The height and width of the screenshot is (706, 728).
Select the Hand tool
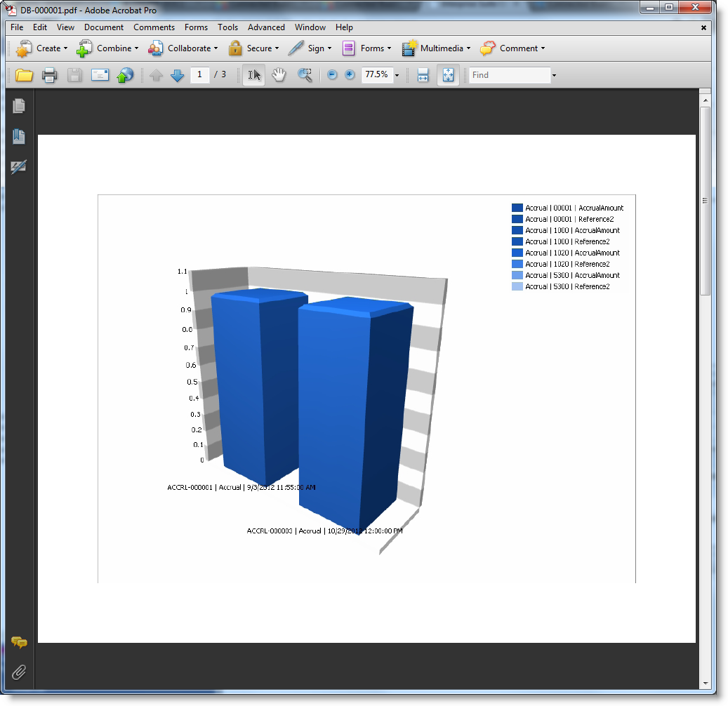pos(279,75)
